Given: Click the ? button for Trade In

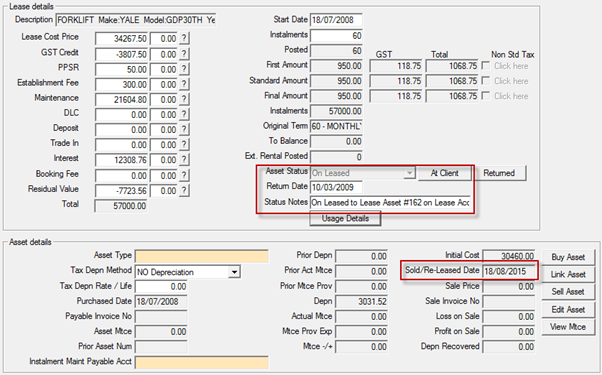Looking at the screenshot, I should (x=185, y=145).
